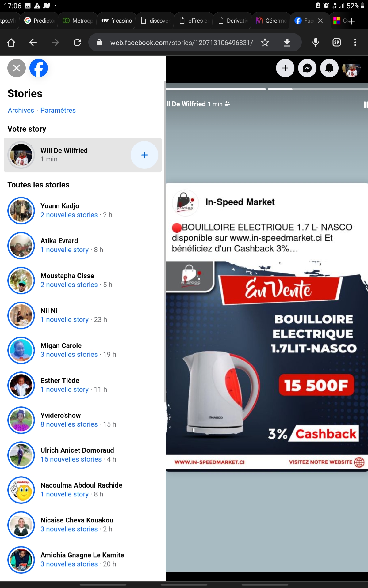Image resolution: width=368 pixels, height=588 pixels.
Task: Click the Facebook logo icon
Action: (x=39, y=68)
